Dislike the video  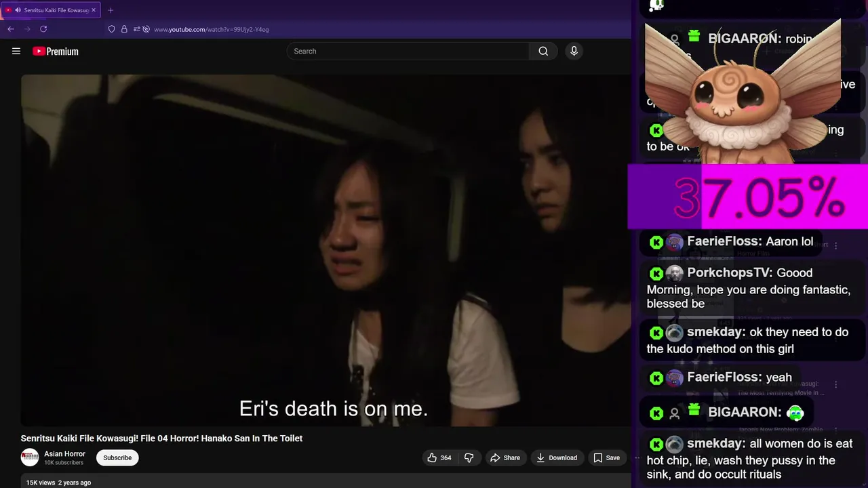point(469,457)
